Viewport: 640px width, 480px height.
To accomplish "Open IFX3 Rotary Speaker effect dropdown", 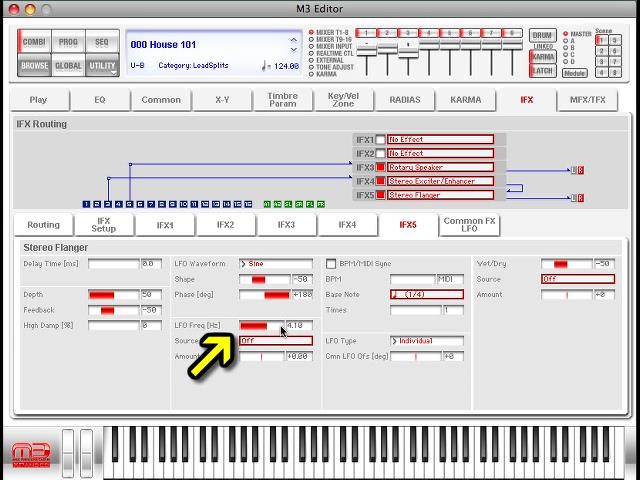I will pyautogui.click(x=440, y=167).
